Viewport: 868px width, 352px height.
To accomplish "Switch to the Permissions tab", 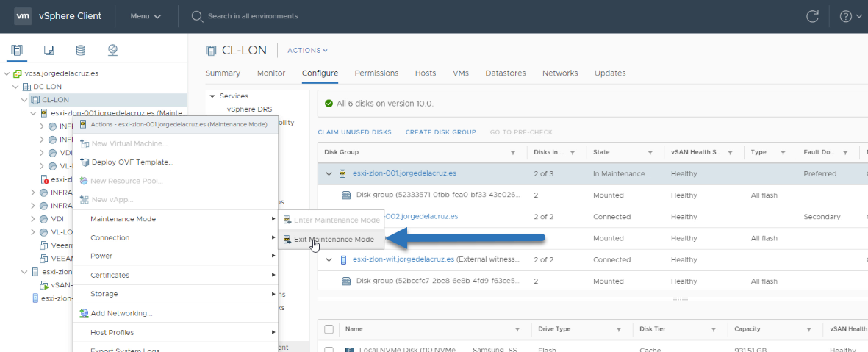I will 376,73.
